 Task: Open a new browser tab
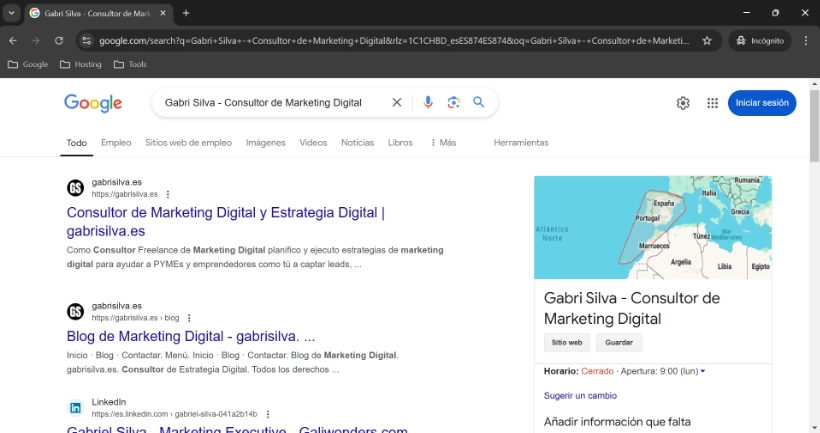186,13
